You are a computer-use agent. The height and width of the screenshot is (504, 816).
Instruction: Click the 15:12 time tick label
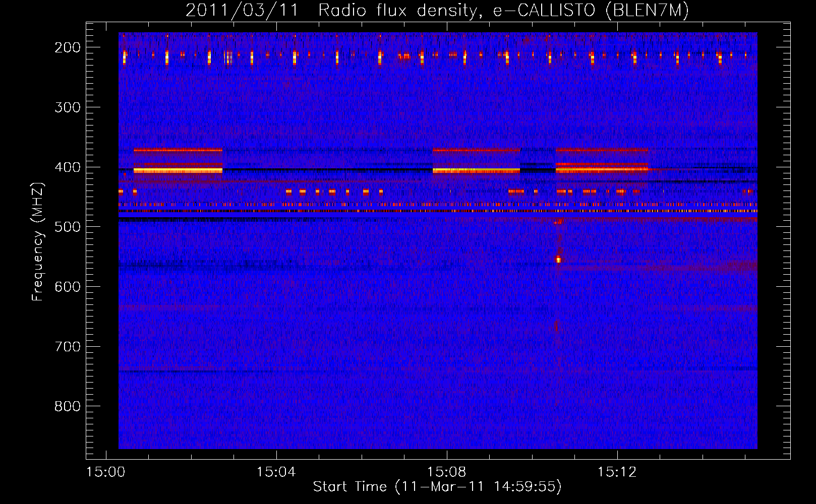tap(617, 472)
